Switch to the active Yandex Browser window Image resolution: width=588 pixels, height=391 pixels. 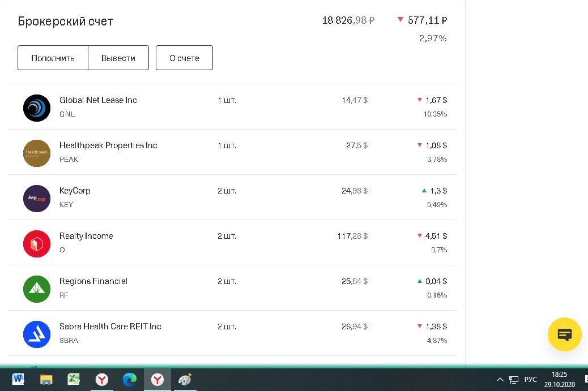coord(157,380)
